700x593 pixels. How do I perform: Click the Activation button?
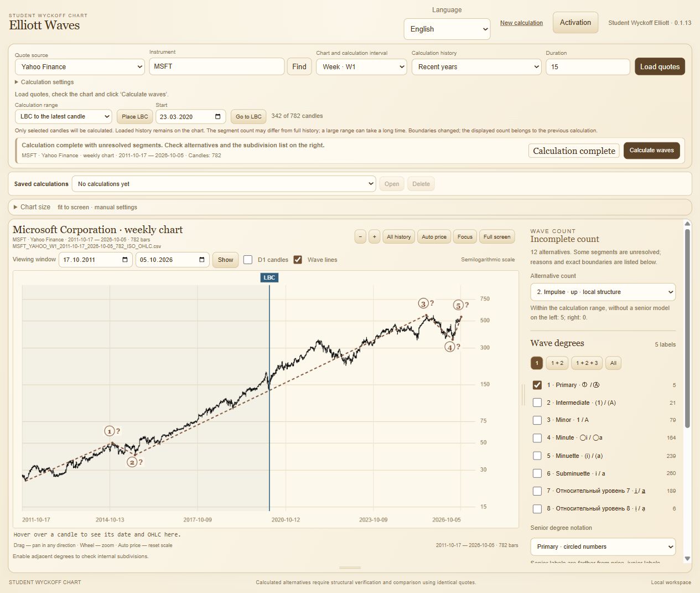pos(575,23)
